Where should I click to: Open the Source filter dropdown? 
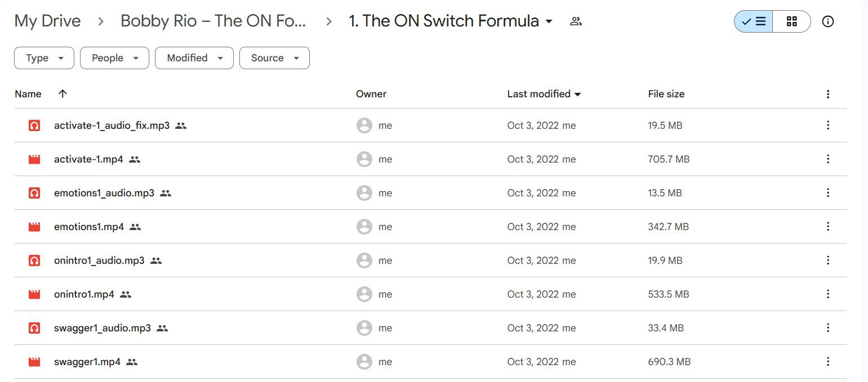point(274,58)
